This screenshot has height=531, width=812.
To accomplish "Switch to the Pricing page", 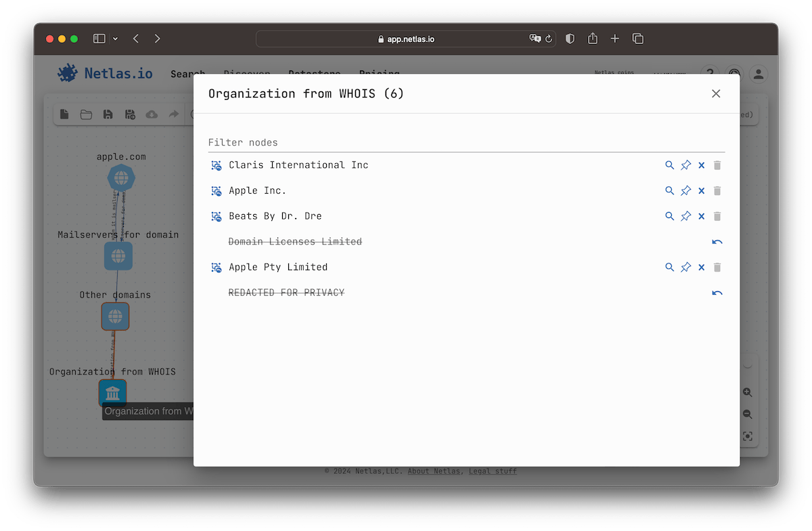I will point(379,75).
